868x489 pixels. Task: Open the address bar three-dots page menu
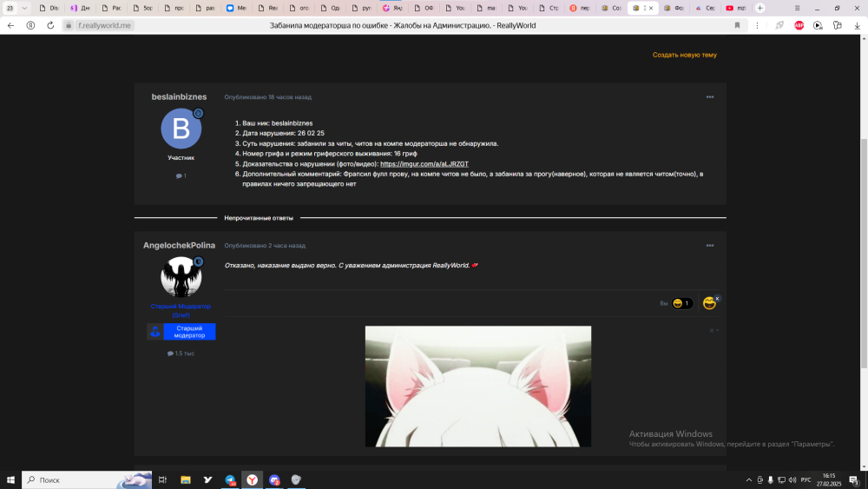pos(757,25)
